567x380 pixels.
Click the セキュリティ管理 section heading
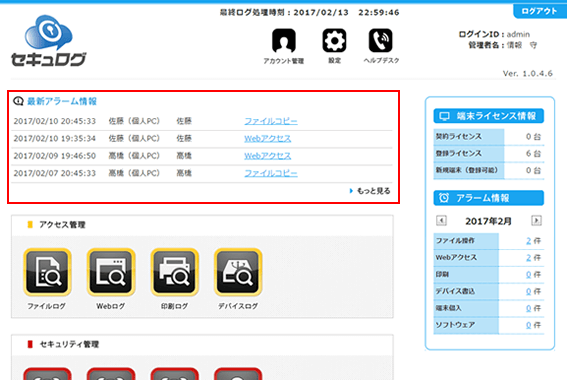click(69, 344)
